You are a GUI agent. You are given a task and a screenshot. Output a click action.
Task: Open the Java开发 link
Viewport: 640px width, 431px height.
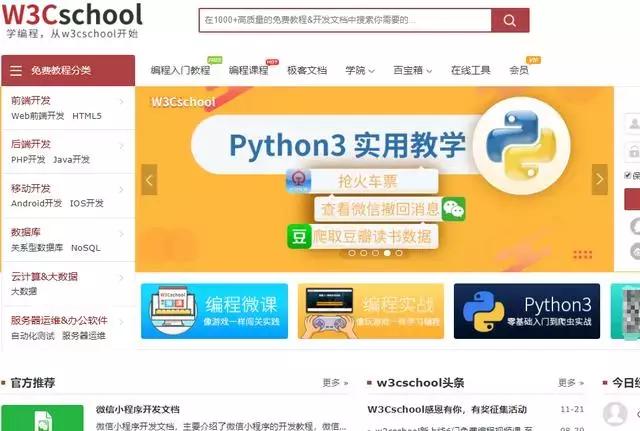click(x=71, y=160)
